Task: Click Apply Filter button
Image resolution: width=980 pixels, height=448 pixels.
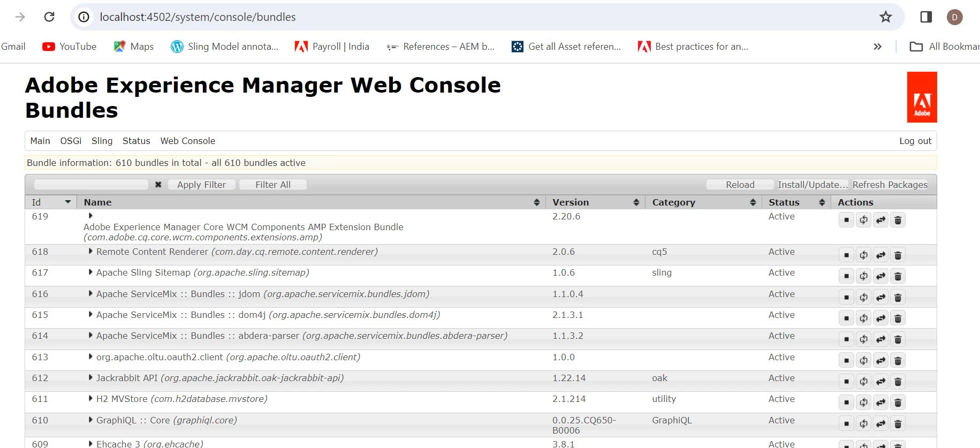Action: point(201,185)
